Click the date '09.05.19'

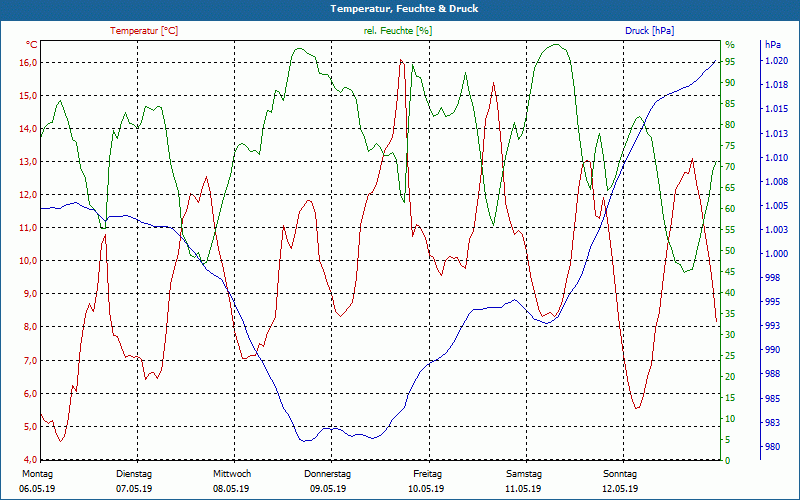[x=328, y=489]
